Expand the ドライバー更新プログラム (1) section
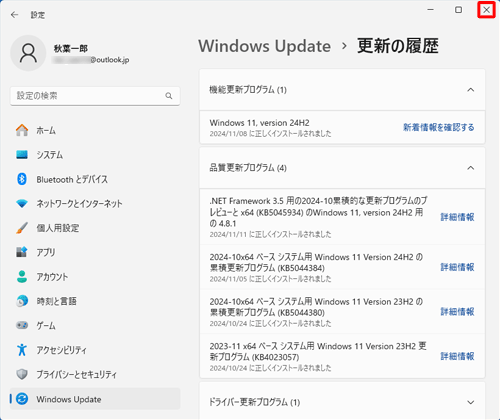Image resolution: width=500 pixels, height=420 pixels. pyautogui.click(x=470, y=402)
